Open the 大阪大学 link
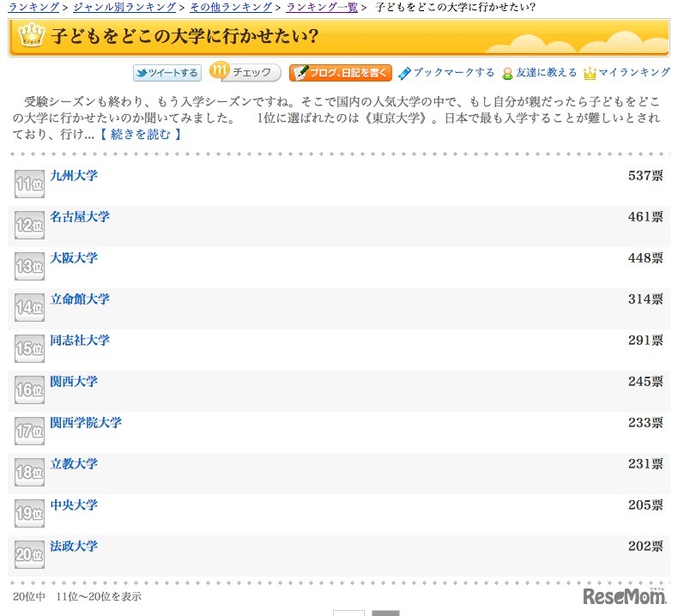The width and height of the screenshot is (678, 616). (74, 257)
